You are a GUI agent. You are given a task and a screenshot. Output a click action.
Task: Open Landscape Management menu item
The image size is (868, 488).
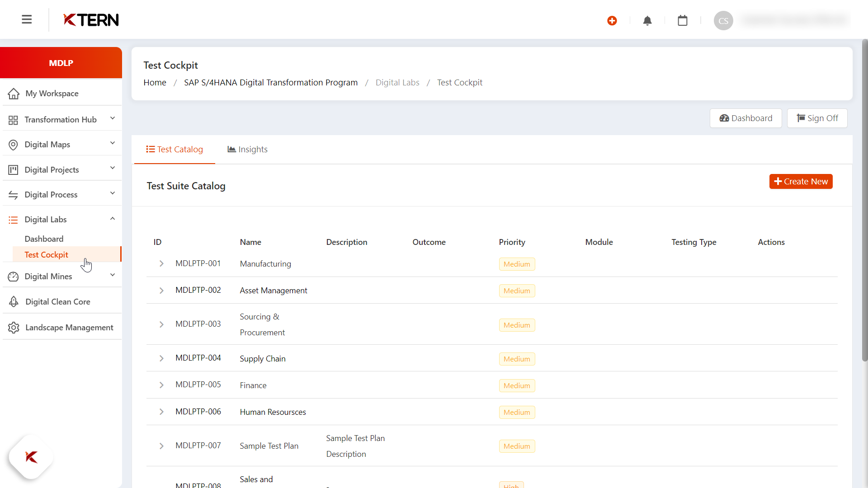coord(69,328)
